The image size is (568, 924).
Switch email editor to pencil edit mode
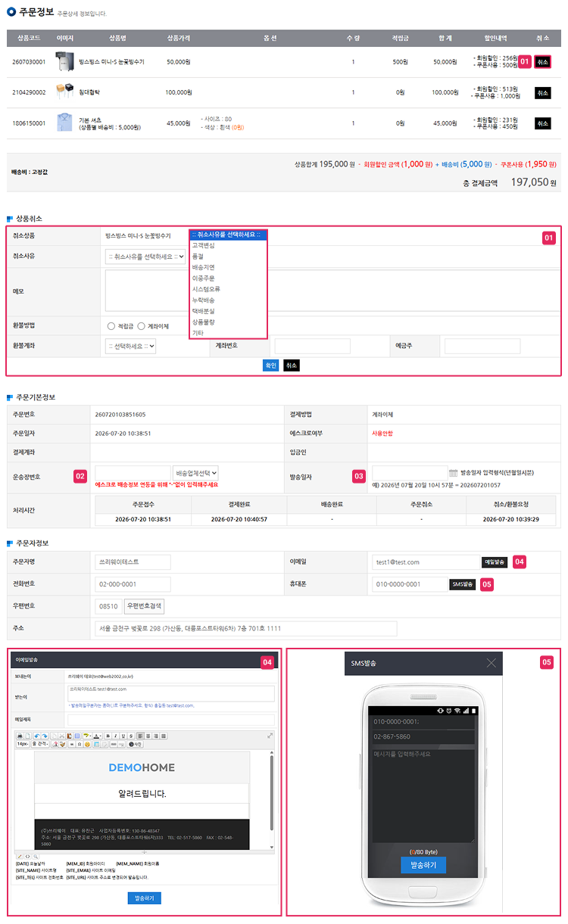point(20,856)
